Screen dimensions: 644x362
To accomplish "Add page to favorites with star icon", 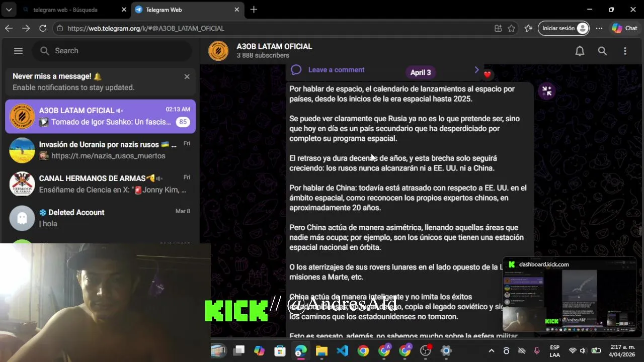I will coord(512,28).
